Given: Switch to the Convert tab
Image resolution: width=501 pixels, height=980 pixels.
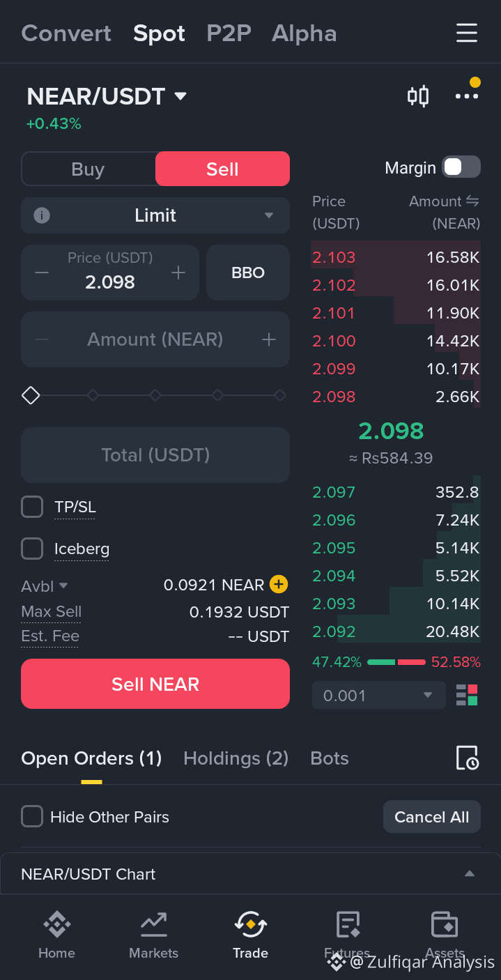Looking at the screenshot, I should (66, 33).
